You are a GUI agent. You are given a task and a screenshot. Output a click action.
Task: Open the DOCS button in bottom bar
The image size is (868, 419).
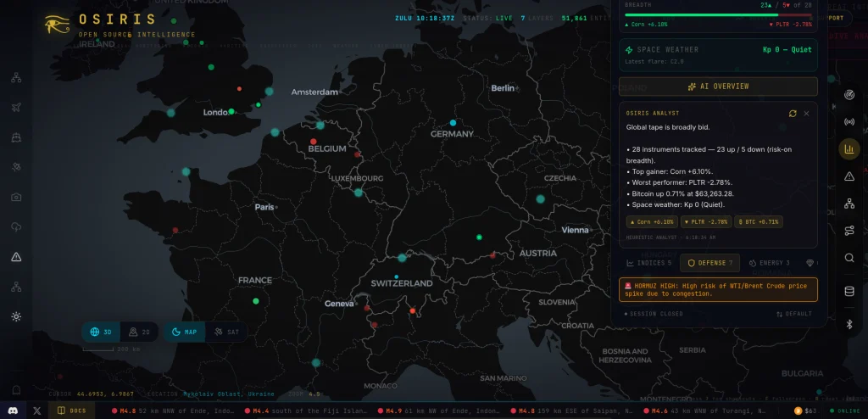[x=72, y=411]
